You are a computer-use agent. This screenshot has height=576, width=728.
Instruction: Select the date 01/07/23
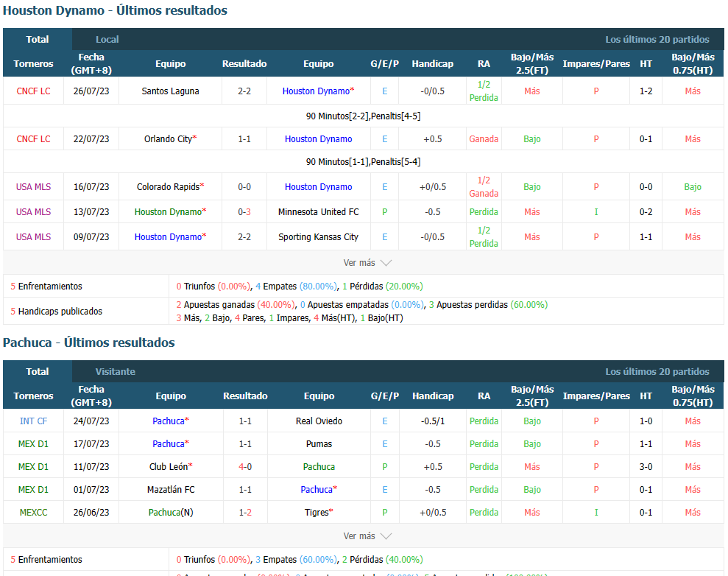point(91,489)
